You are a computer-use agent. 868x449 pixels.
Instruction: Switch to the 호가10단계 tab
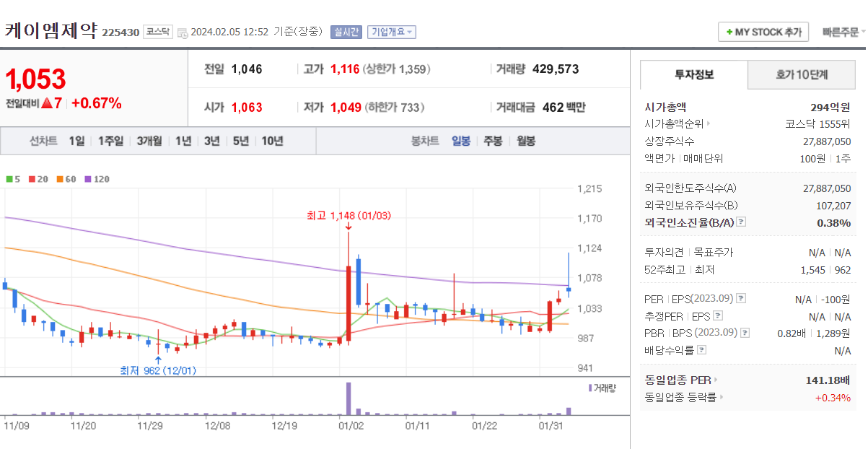(x=802, y=74)
